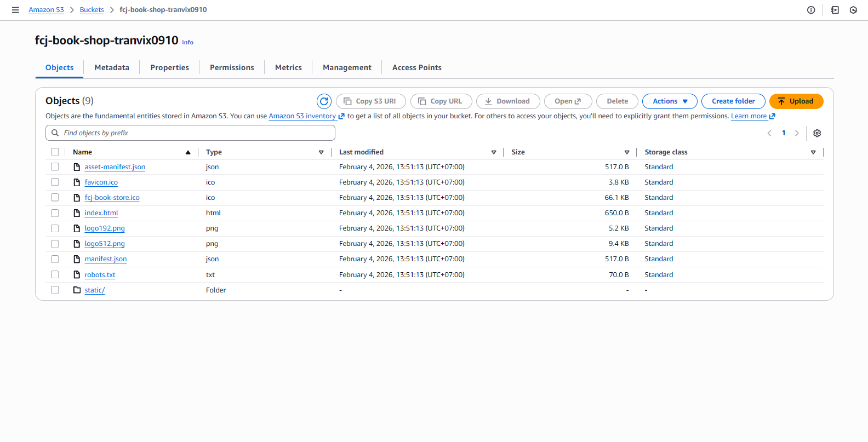Sort by Type column arrow
The width and height of the screenshot is (868, 442).
pyautogui.click(x=321, y=152)
